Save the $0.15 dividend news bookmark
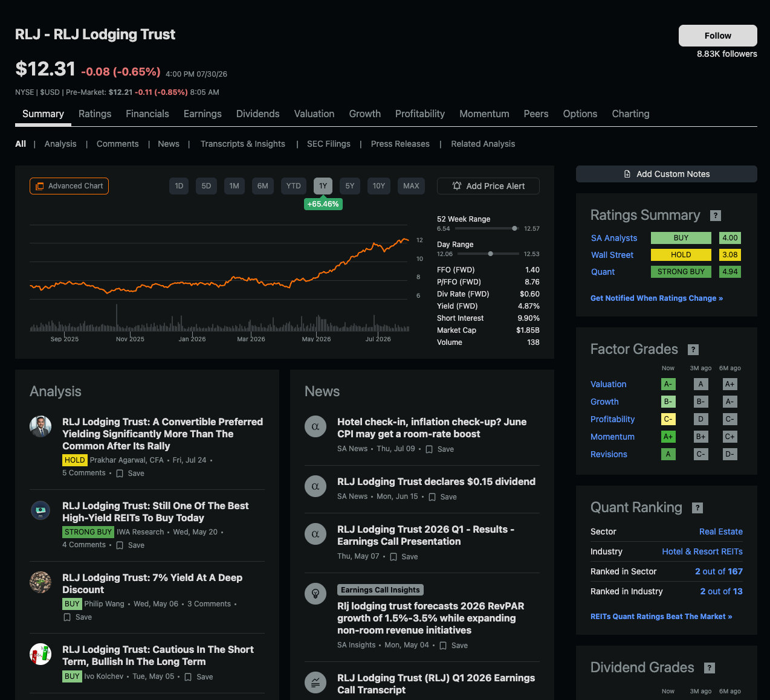Viewport: 770px width, 700px height. pyautogui.click(x=432, y=497)
